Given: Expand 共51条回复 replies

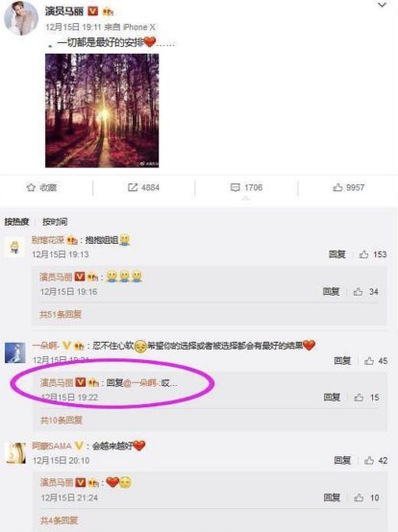Looking at the screenshot, I should [x=61, y=315].
